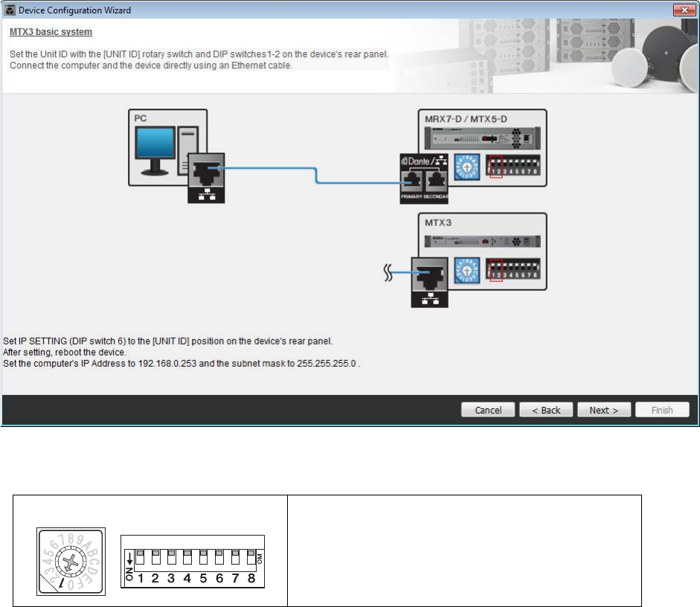Click DIP switch 6 in large diagram
Viewport: 700px width, 607px height.
(219, 557)
